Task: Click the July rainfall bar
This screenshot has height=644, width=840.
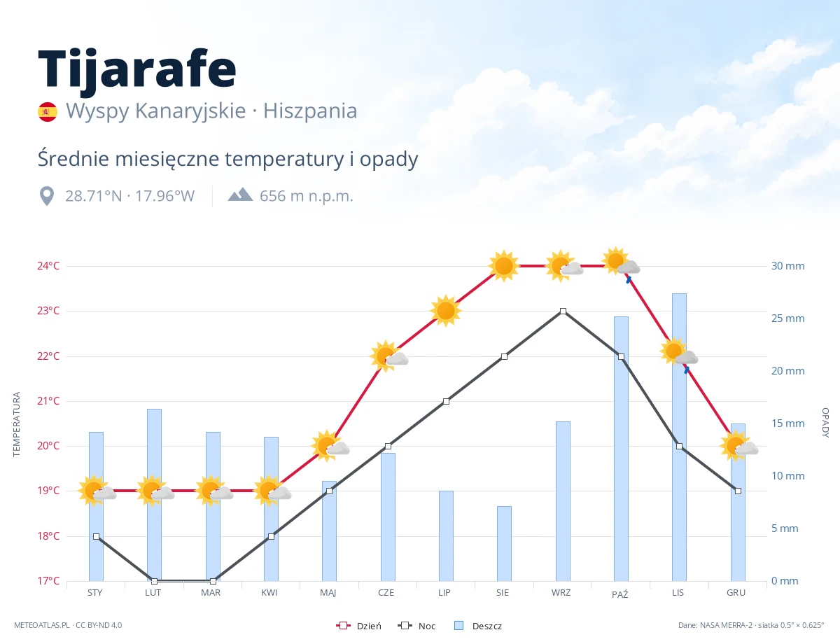Action: click(446, 536)
